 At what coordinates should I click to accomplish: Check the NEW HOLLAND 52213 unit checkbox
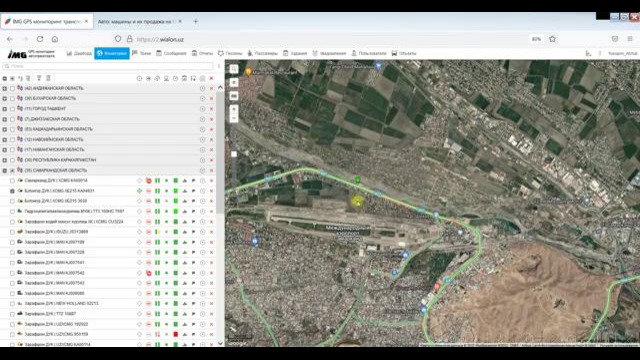[x=12, y=304]
